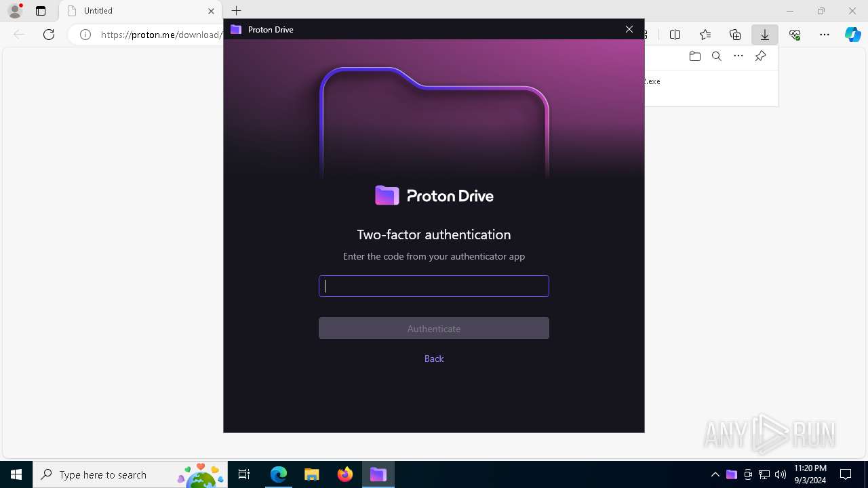This screenshot has width=868, height=488.
Task: Minimize the Edge window
Action: pos(790,11)
